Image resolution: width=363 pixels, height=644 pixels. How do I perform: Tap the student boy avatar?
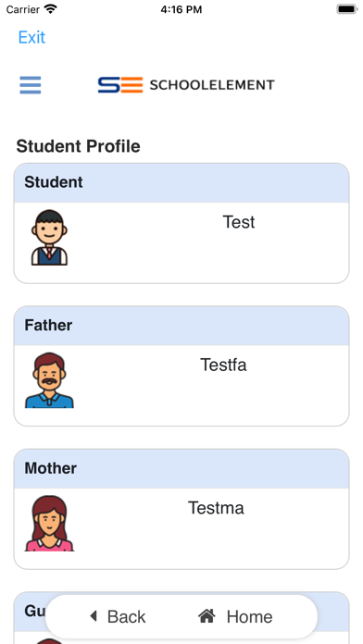[49, 238]
